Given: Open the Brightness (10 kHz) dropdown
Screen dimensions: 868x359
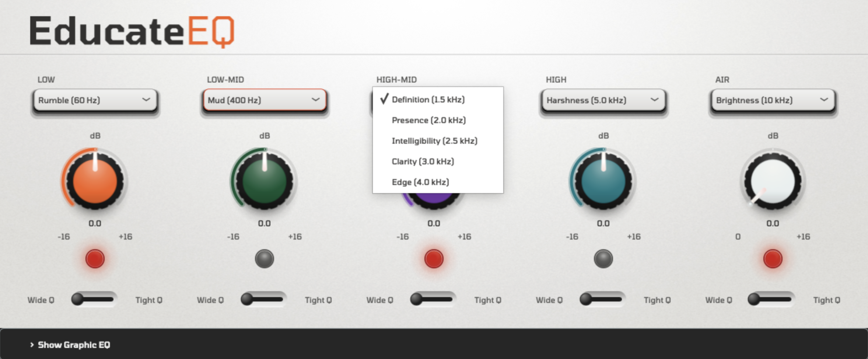Looking at the screenshot, I should (773, 100).
